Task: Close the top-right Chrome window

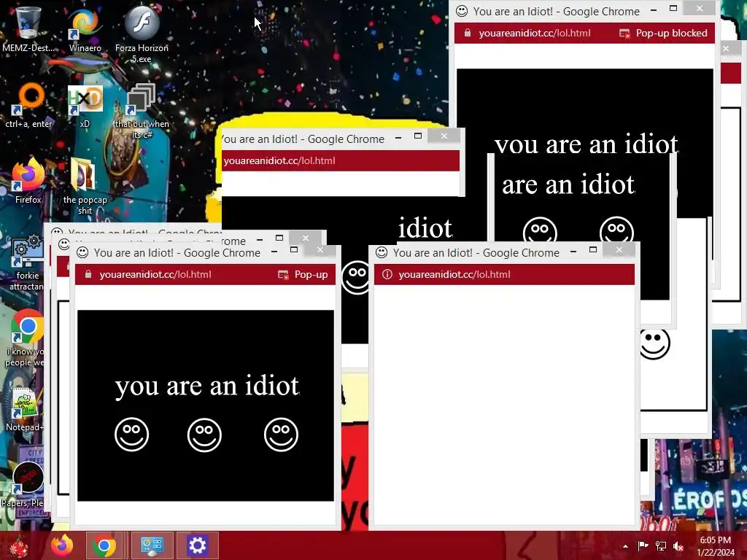Action: pos(700,8)
